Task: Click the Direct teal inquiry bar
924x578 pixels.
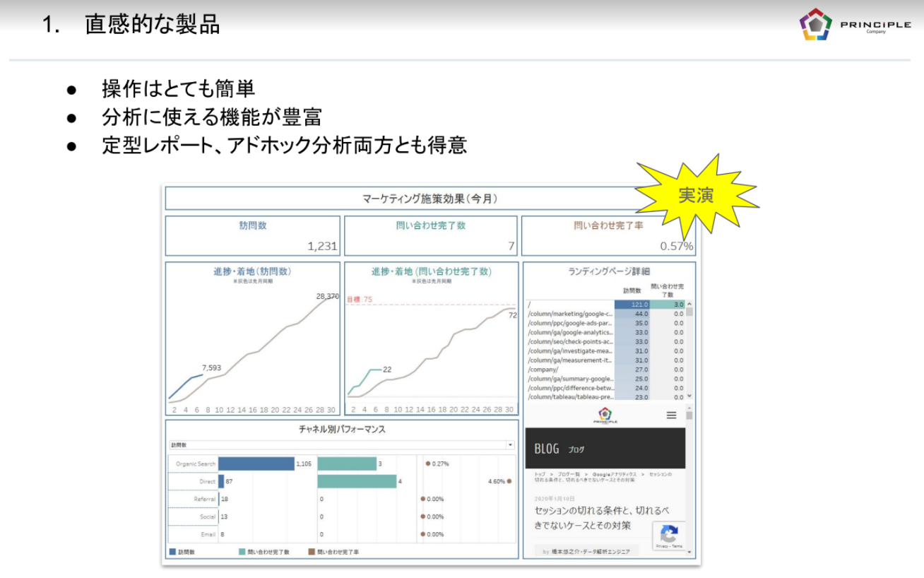Action: (356, 481)
